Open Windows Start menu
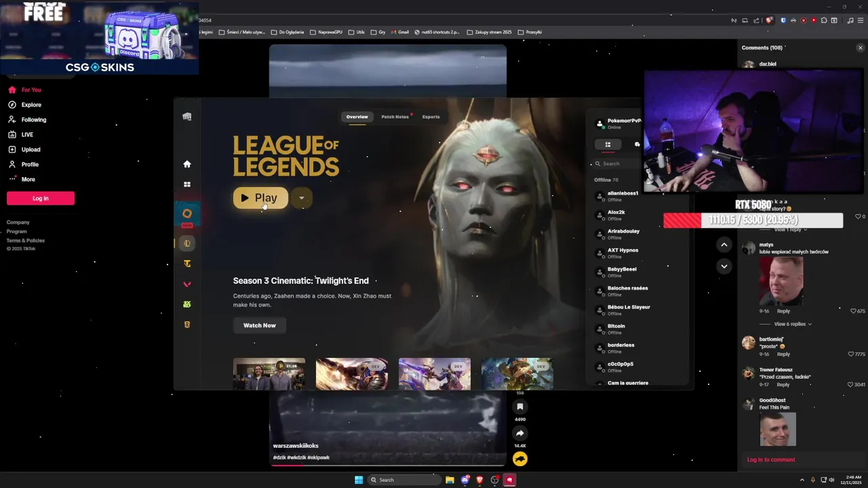The image size is (868, 488). pos(359,480)
